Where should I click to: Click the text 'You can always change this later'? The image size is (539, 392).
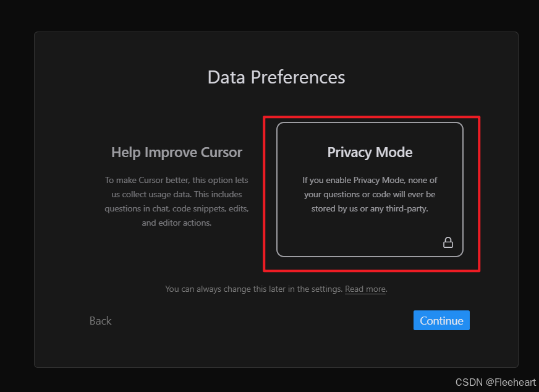click(x=225, y=289)
